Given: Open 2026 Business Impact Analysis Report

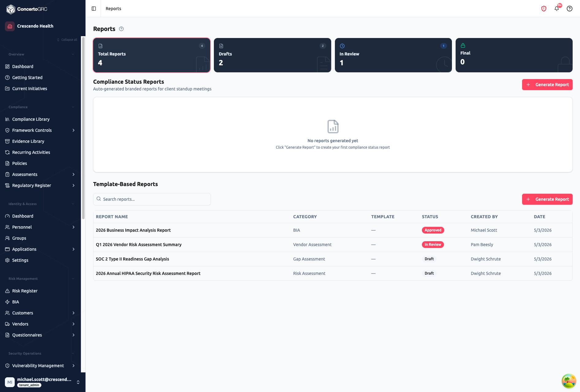Looking at the screenshot, I should 133,230.
